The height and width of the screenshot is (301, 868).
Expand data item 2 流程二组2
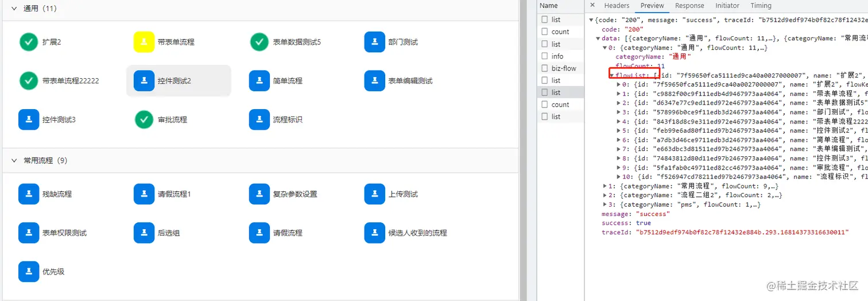pos(605,195)
